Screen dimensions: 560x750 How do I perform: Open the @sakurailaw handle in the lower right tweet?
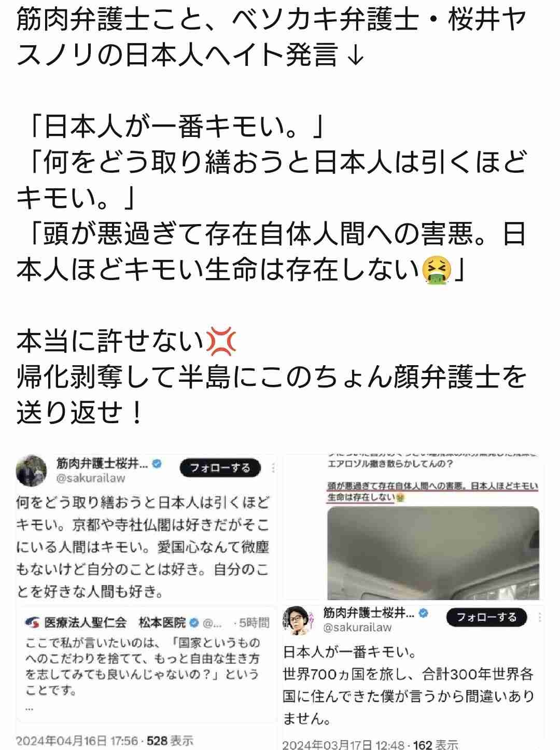[358, 628]
